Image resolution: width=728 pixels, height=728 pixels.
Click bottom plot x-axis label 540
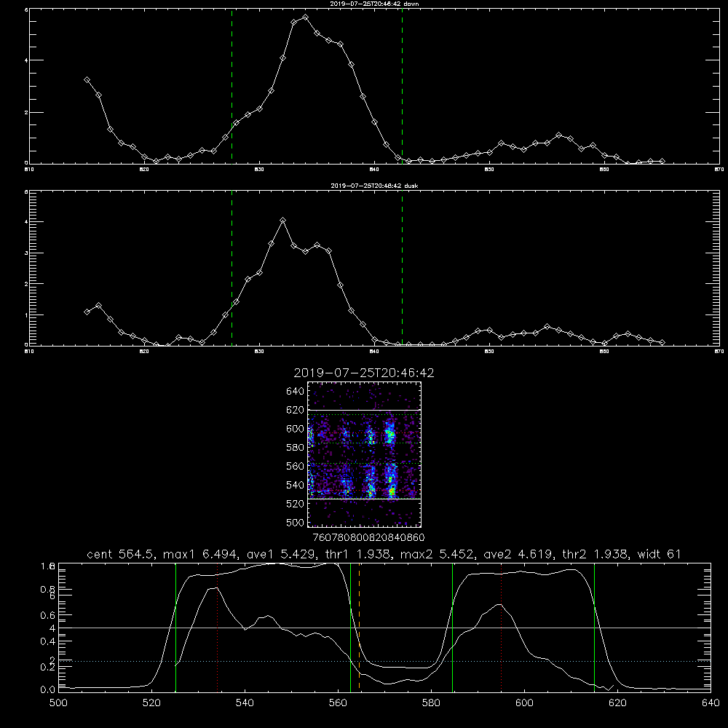coord(245,703)
